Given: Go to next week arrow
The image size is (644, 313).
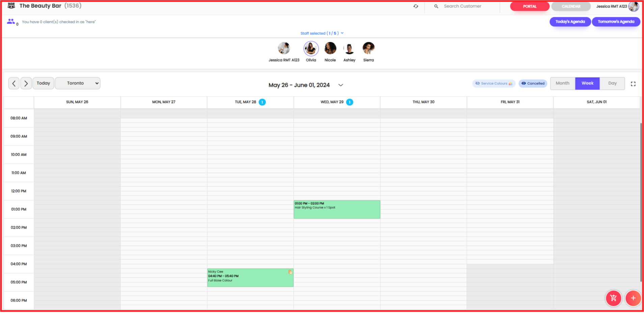Looking at the screenshot, I should [26, 83].
